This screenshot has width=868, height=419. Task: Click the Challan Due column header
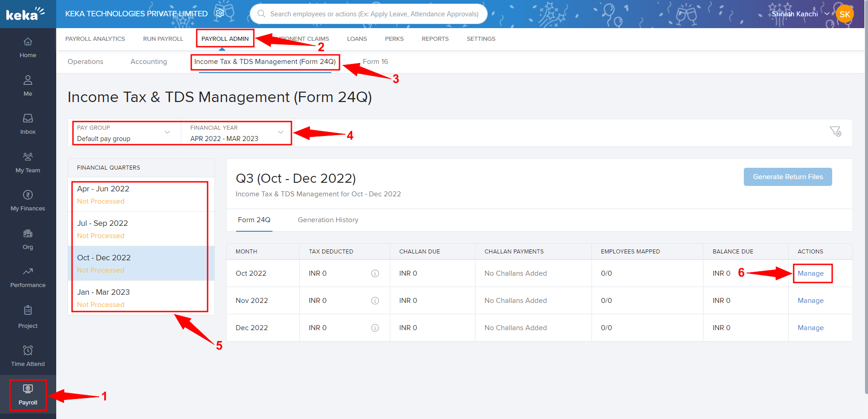coord(420,252)
